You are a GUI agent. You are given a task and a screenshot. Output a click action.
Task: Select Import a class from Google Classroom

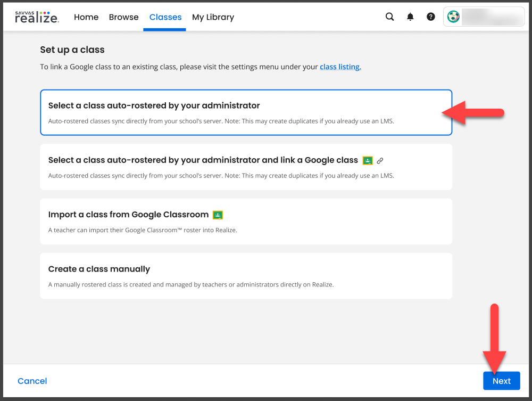click(x=246, y=222)
